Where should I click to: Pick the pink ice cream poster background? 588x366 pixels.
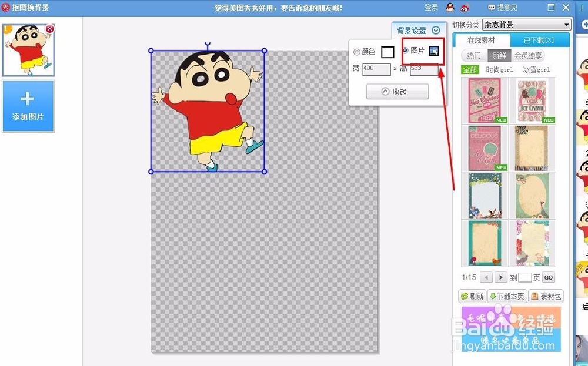click(485, 100)
